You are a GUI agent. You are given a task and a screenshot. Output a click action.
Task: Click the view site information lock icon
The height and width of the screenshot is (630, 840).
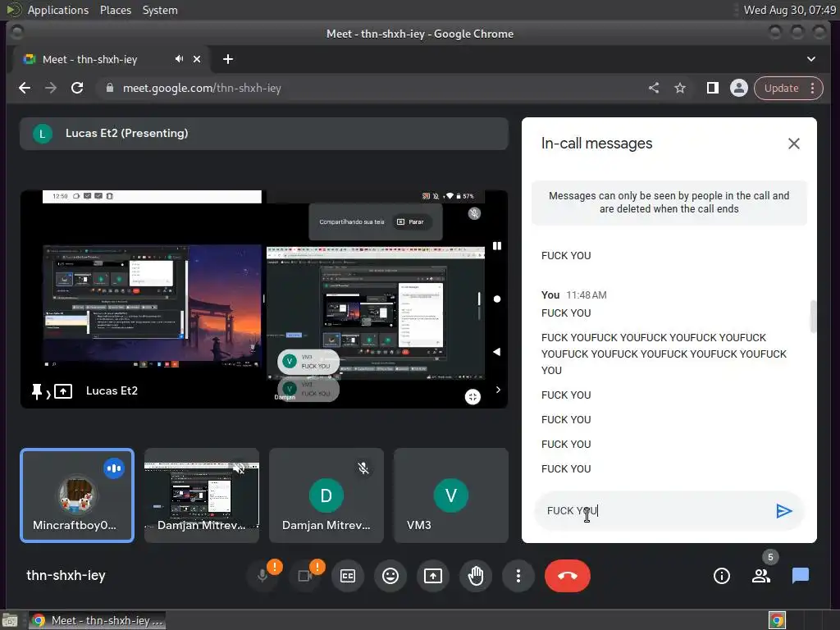[x=109, y=88]
